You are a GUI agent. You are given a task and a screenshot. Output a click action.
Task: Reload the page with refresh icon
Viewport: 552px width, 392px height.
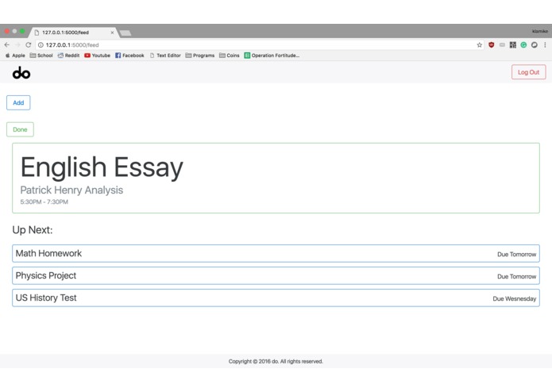[x=29, y=44]
